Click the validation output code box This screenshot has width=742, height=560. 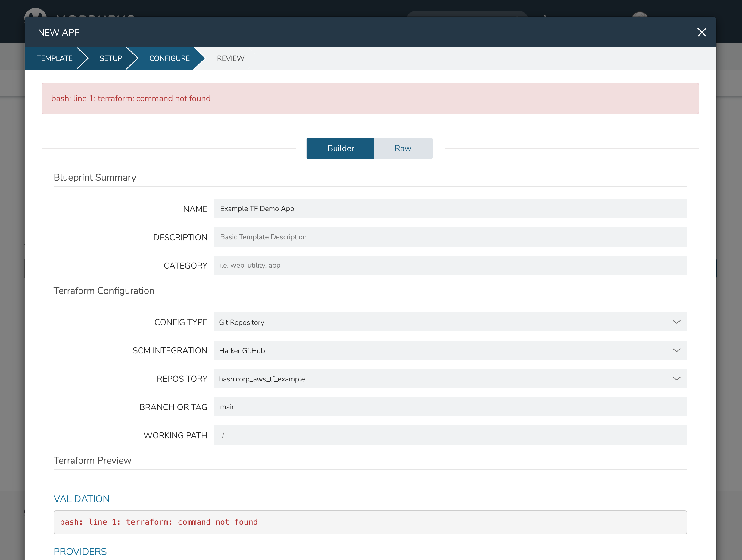(x=370, y=522)
